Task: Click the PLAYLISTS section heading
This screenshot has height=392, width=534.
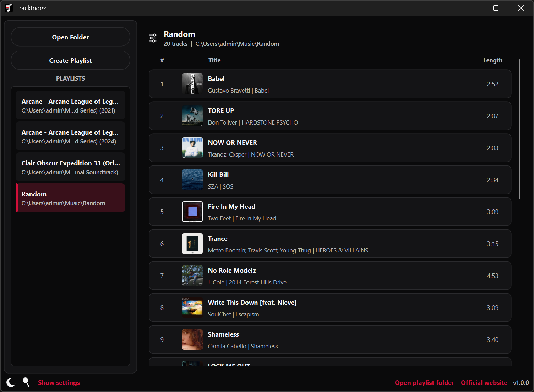Action: pos(70,78)
